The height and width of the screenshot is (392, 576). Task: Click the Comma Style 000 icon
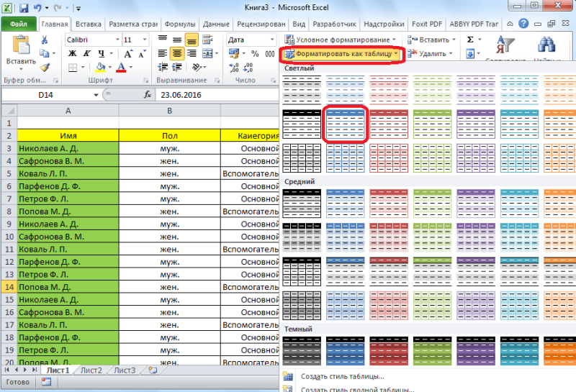270,54
